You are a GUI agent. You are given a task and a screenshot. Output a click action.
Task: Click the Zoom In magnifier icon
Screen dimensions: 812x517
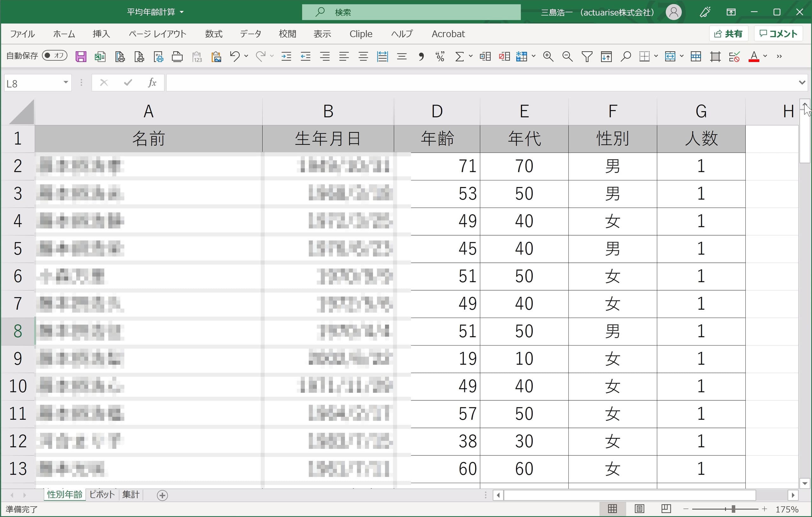pyautogui.click(x=548, y=56)
